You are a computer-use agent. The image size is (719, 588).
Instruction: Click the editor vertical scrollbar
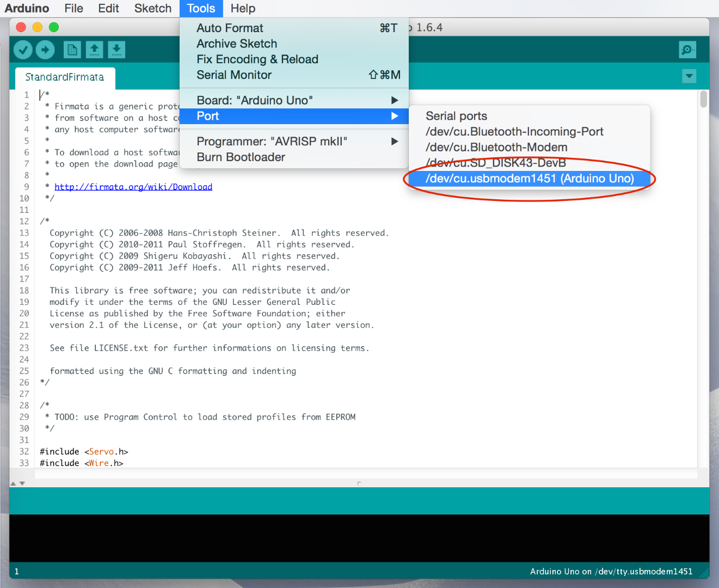point(703,99)
